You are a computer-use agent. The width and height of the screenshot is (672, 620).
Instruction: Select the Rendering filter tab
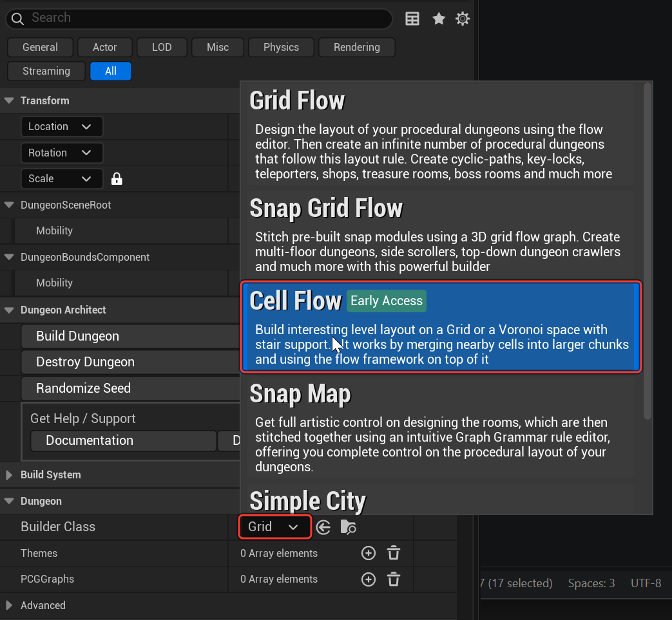point(356,47)
